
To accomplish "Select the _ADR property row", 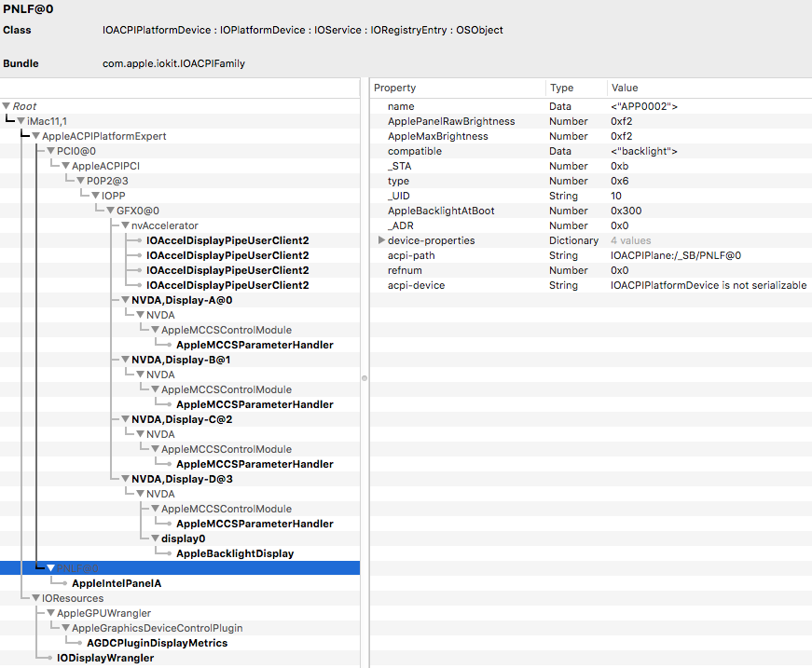I will (591, 225).
